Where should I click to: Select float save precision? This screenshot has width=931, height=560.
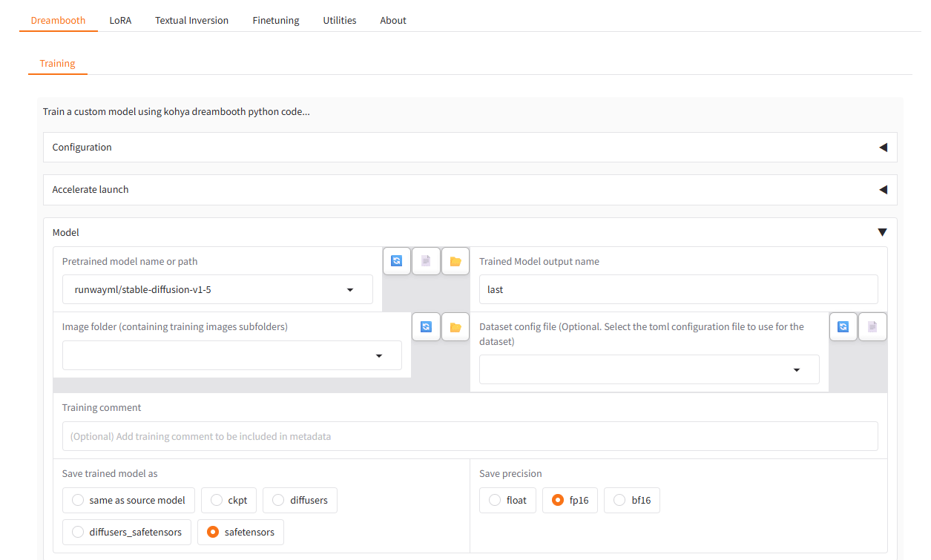(x=507, y=500)
